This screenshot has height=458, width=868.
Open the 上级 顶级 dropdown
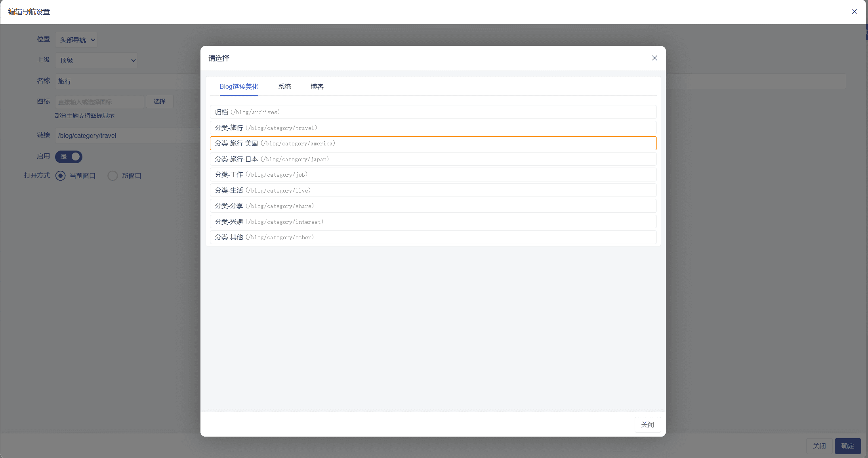point(96,60)
